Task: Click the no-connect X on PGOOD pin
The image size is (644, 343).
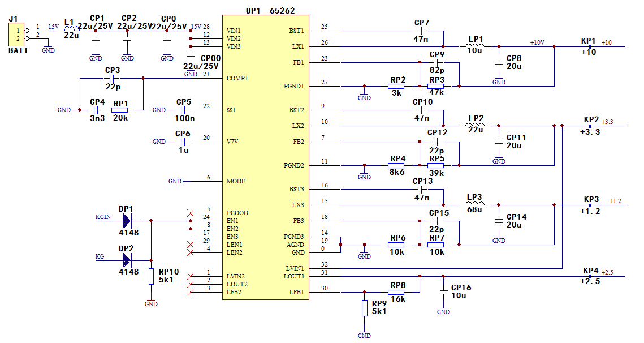Action: 190,213
